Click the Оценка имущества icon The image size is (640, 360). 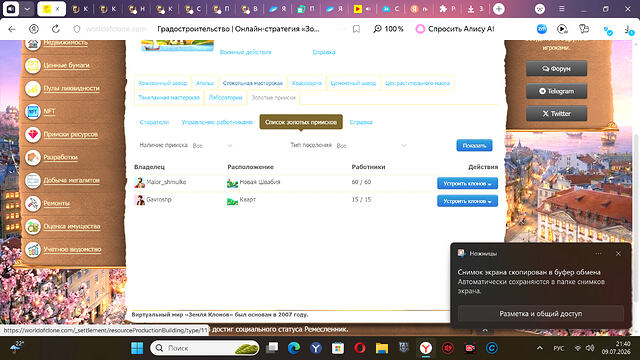tap(33, 227)
